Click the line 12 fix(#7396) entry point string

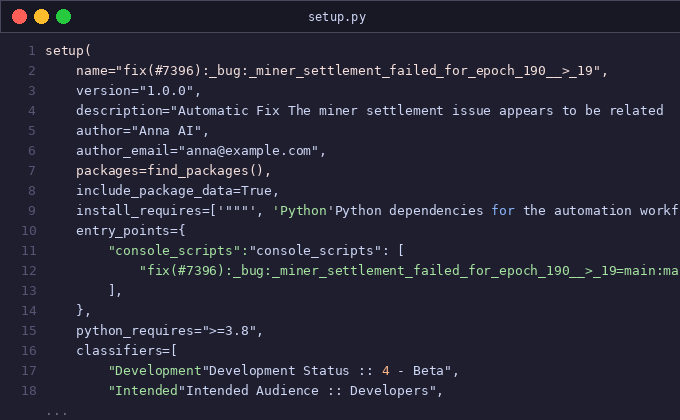click(x=409, y=270)
